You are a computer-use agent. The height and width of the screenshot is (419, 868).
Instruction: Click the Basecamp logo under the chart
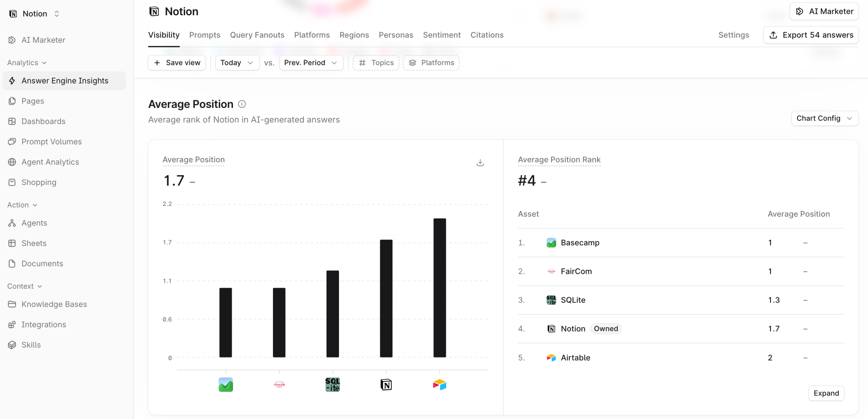(226, 385)
